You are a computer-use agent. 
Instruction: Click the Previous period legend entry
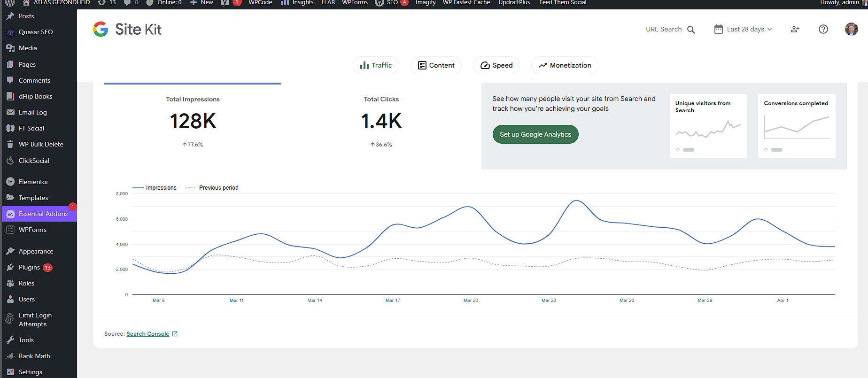click(x=212, y=188)
